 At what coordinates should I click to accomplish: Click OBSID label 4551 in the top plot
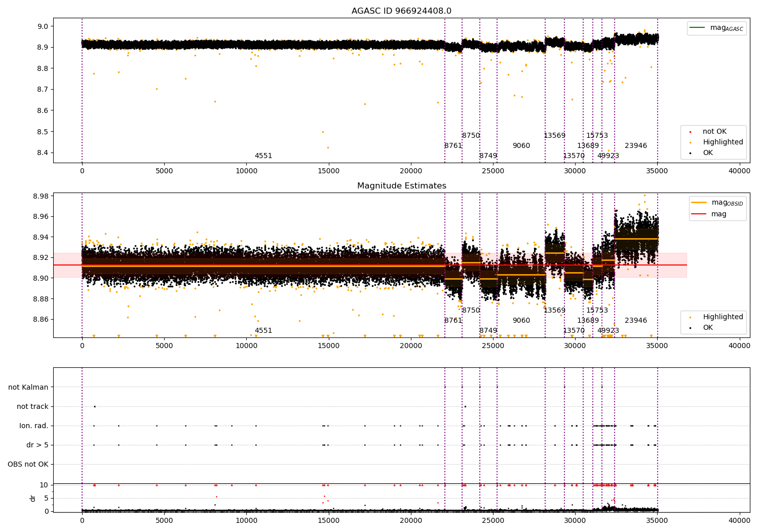[x=263, y=156]
